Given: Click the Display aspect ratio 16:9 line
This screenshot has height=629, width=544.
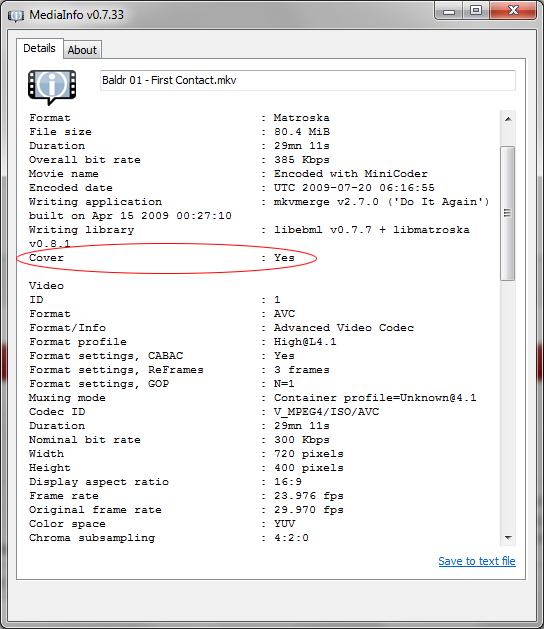Looking at the screenshot, I should [x=165, y=482].
